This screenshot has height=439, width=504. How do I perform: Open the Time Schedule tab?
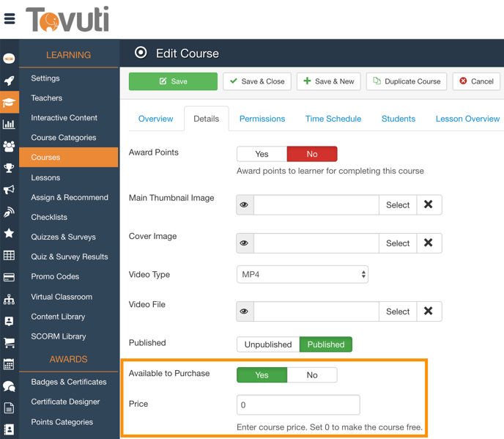pos(333,119)
